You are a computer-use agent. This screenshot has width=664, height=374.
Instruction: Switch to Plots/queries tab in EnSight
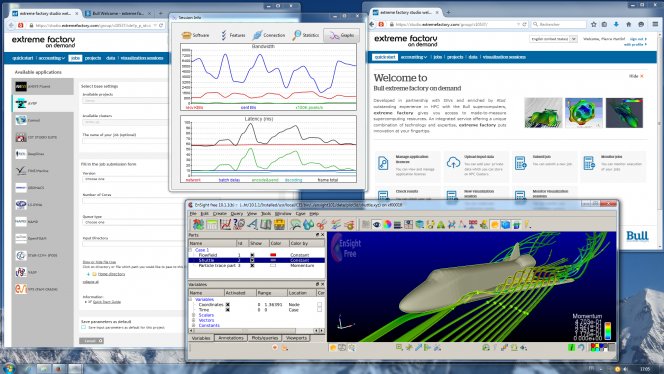(265, 338)
